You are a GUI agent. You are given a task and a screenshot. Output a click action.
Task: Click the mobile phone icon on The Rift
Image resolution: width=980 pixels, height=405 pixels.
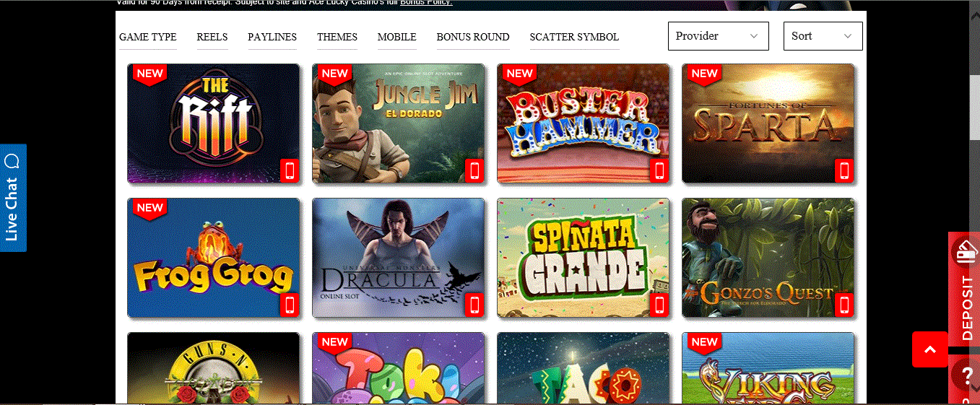coord(290,171)
